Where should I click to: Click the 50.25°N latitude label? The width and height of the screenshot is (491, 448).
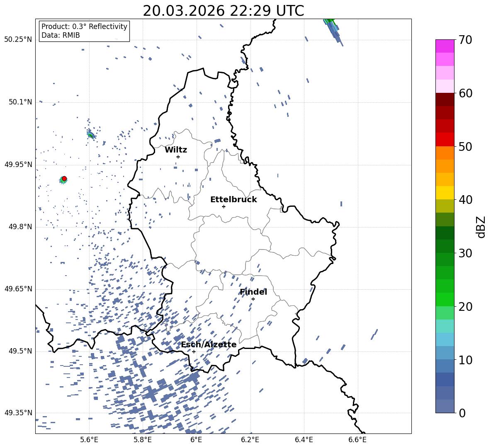18,40
